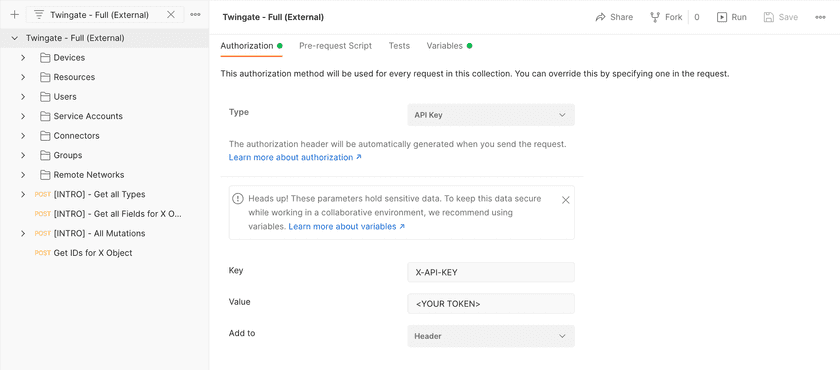The width and height of the screenshot is (840, 370).
Task: Open the top-right more actions ellipsis
Action: coord(820,17)
